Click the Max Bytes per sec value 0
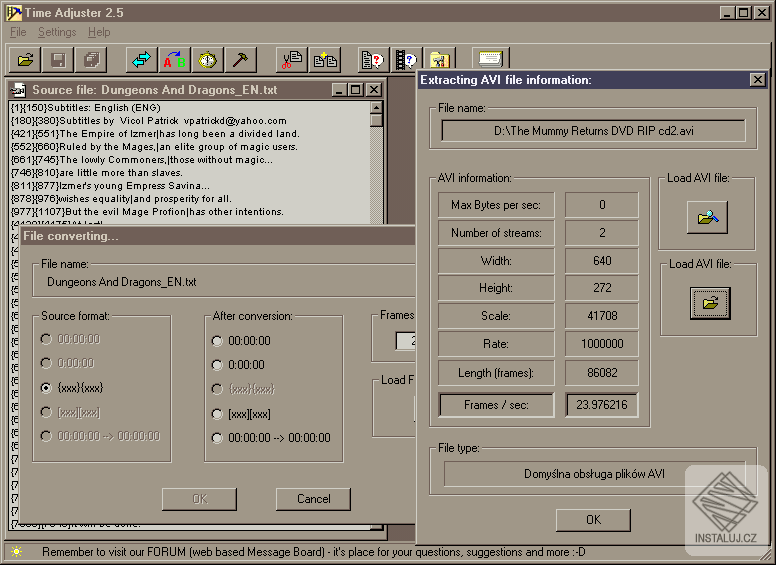Viewport: 776px width, 565px height. [x=602, y=205]
